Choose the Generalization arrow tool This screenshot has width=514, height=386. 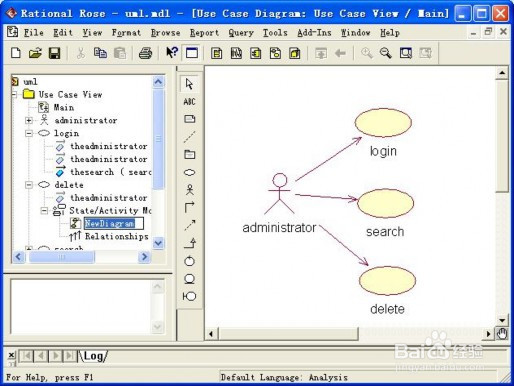coord(190,243)
